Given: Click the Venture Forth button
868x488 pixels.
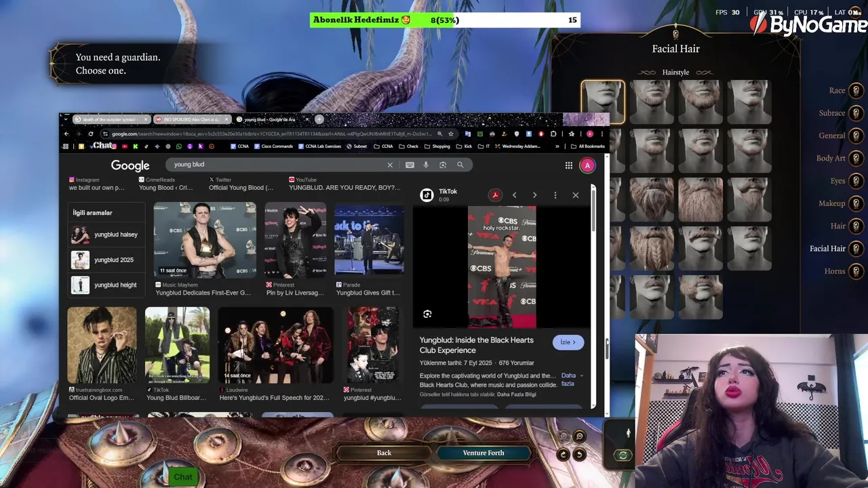Looking at the screenshot, I should pyautogui.click(x=484, y=453).
